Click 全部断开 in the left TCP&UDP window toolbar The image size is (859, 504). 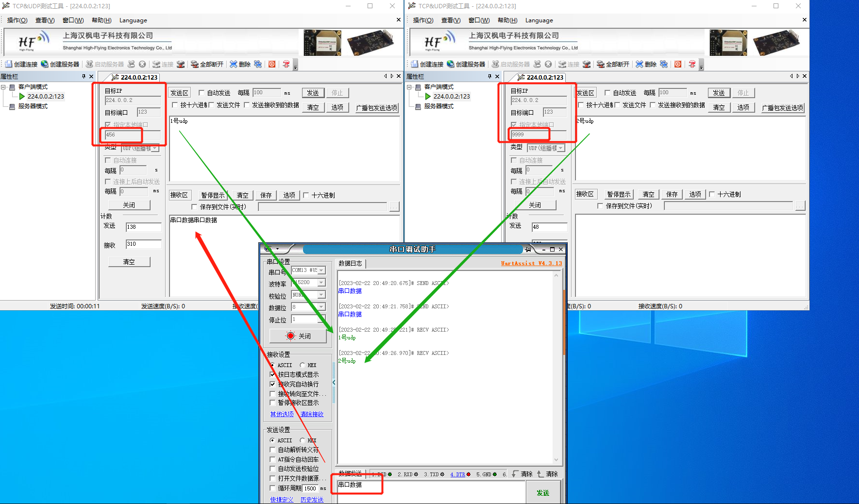point(207,64)
